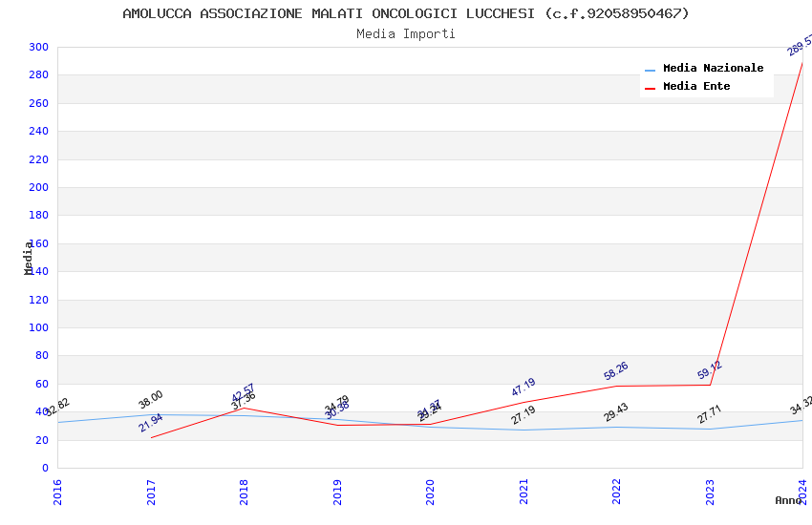
Task: Select the Media Nazionale legend label
Action: [x=713, y=68]
